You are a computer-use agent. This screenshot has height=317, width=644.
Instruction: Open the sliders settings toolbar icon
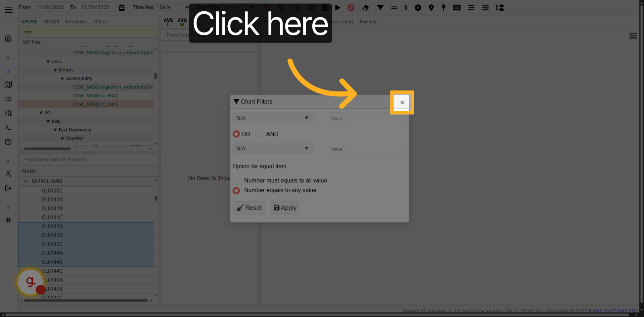click(x=485, y=7)
